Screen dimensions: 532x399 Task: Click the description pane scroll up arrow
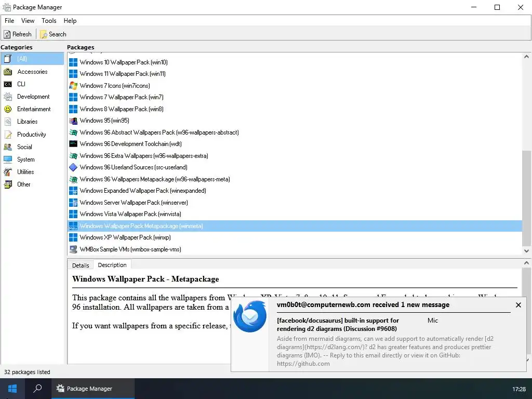(x=526, y=262)
